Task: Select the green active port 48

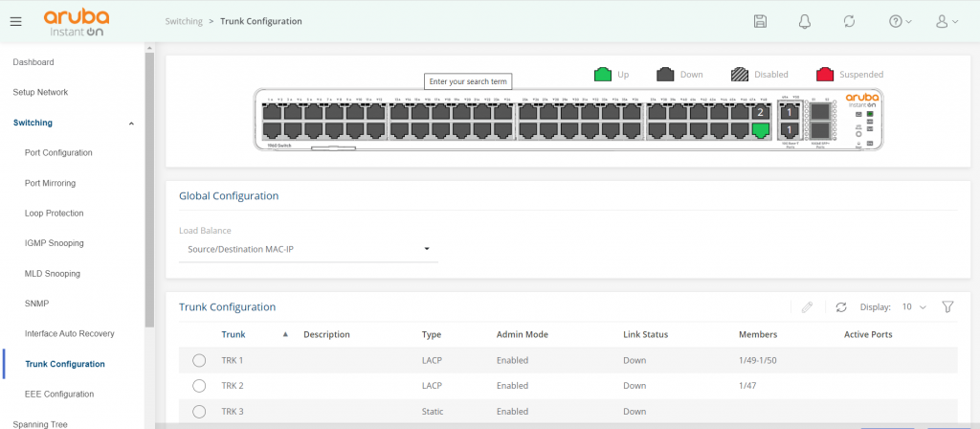Action: 760,130
